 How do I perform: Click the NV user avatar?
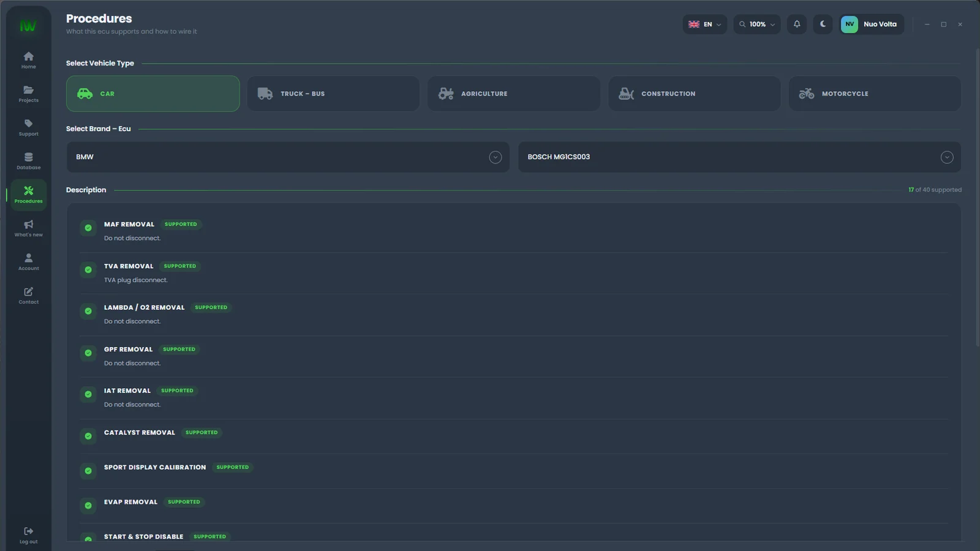click(x=850, y=24)
